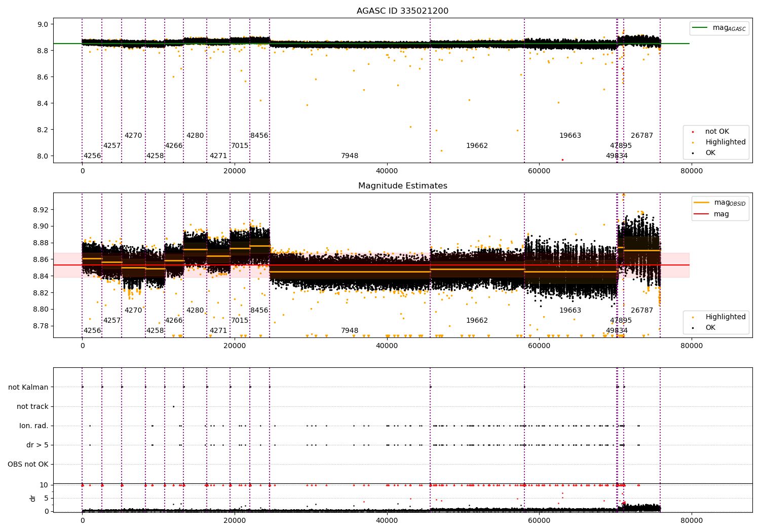Click the title 'AGASC ID 335021200'
This screenshot has width=760, height=532.
[x=402, y=11]
